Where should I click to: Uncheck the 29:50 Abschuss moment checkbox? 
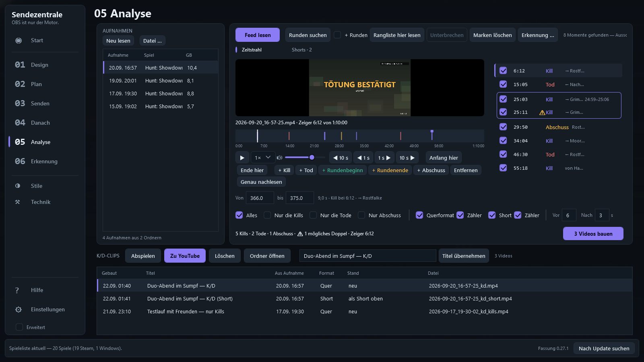coord(503,127)
